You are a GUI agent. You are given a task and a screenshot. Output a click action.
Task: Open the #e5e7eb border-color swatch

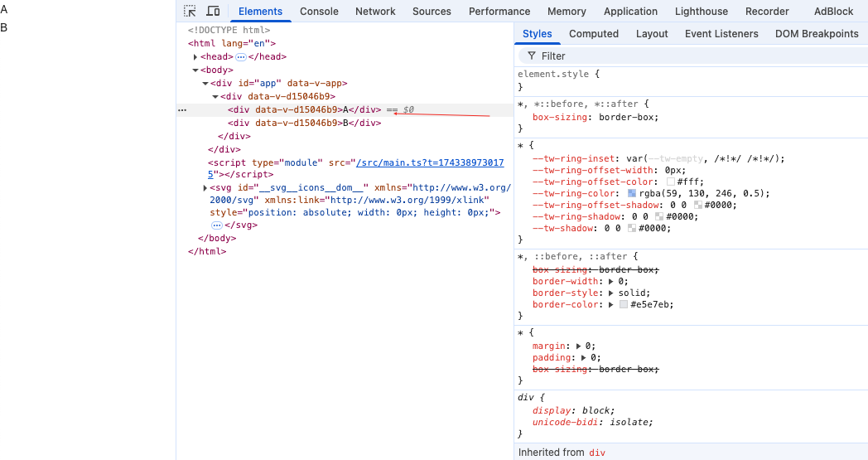point(624,305)
